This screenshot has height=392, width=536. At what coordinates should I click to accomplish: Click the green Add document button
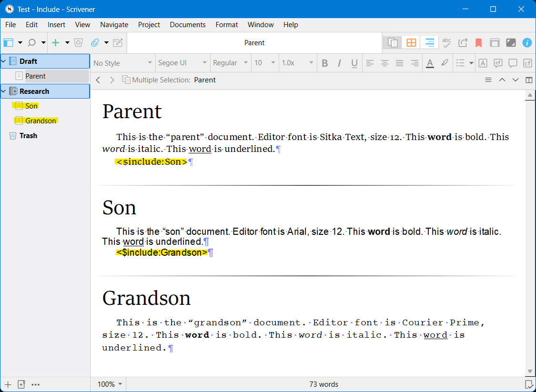tap(56, 43)
